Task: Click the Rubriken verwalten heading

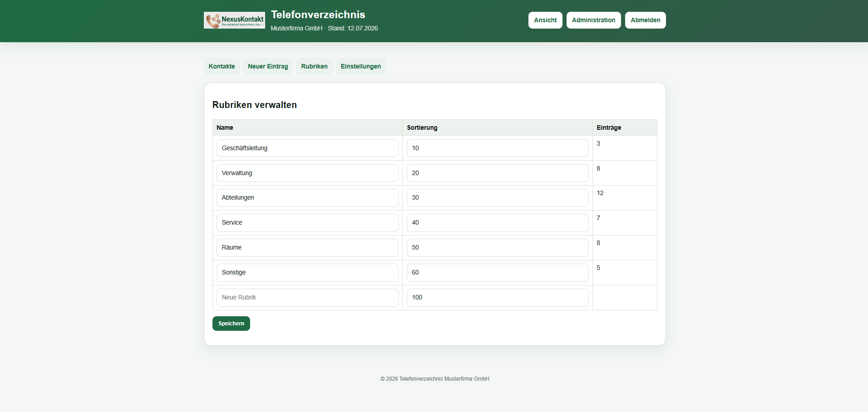Action: [x=255, y=105]
